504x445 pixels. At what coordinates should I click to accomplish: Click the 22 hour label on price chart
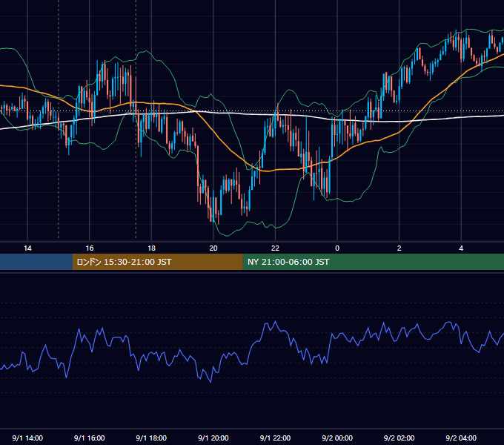pyautogui.click(x=275, y=248)
